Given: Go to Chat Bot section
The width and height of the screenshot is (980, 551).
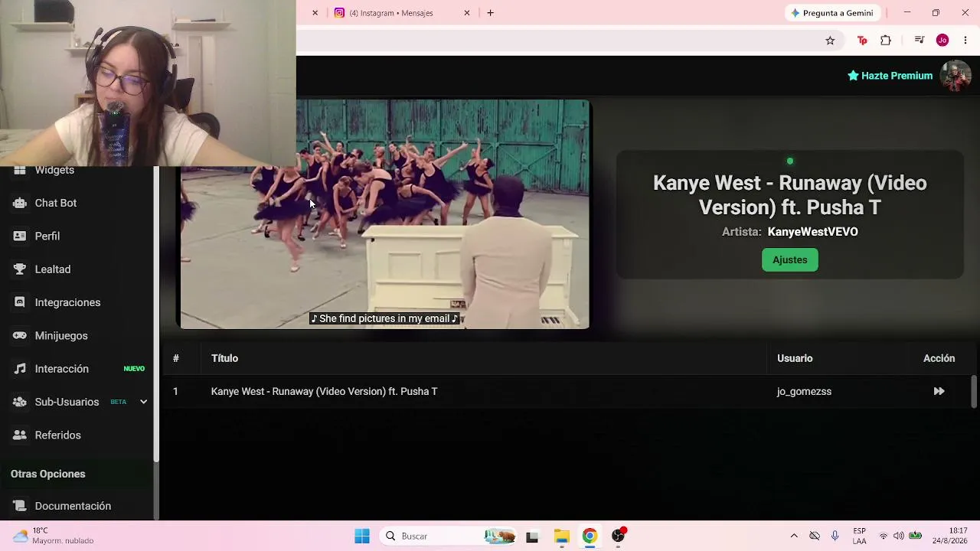Looking at the screenshot, I should [56, 203].
